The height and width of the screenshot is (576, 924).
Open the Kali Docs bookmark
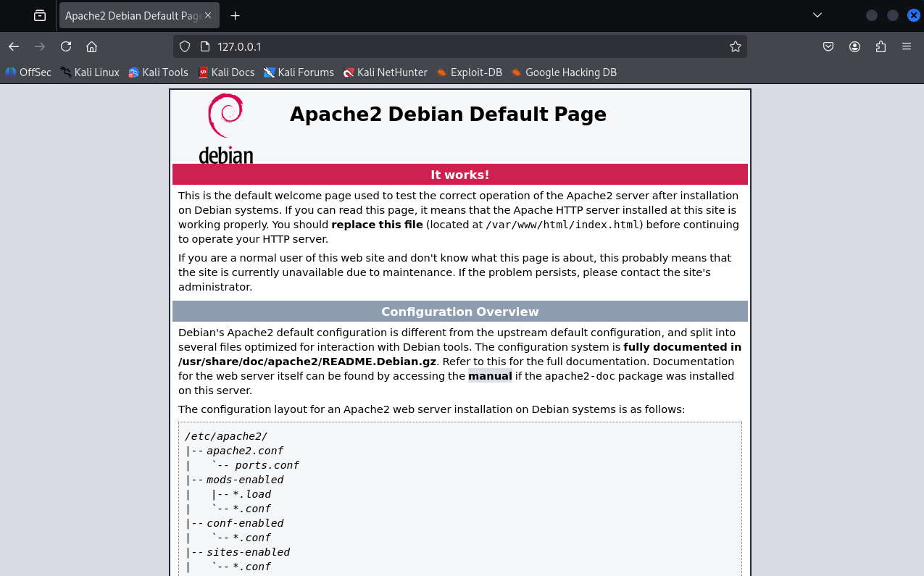coord(226,72)
